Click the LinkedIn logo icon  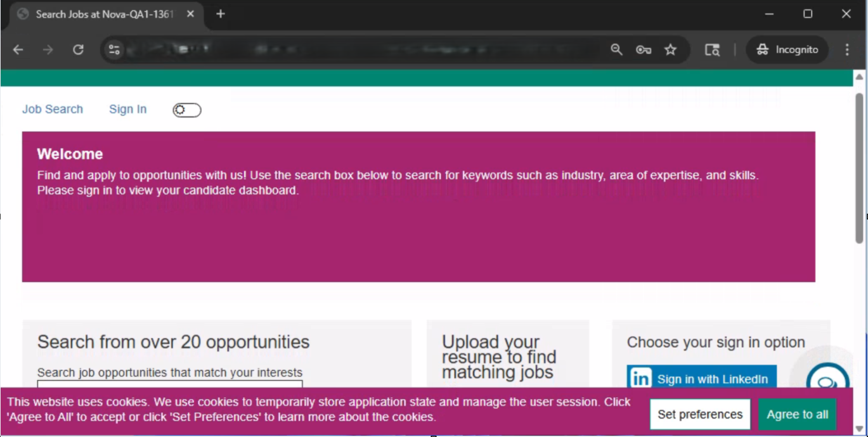(x=640, y=379)
